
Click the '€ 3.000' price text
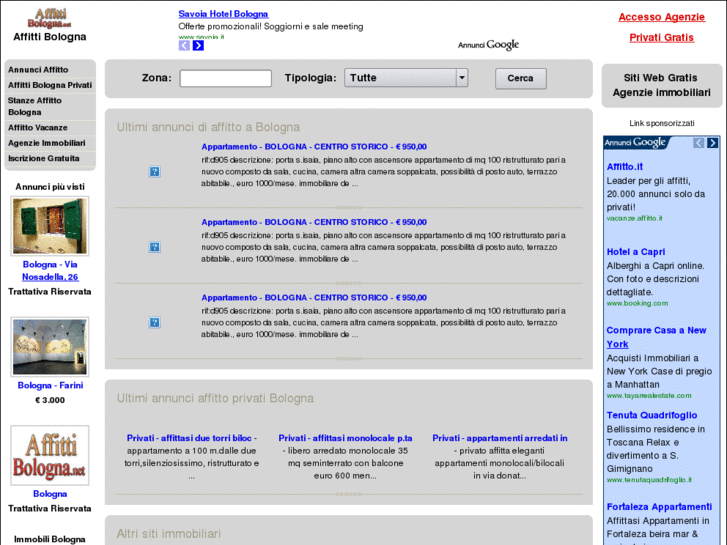50,400
